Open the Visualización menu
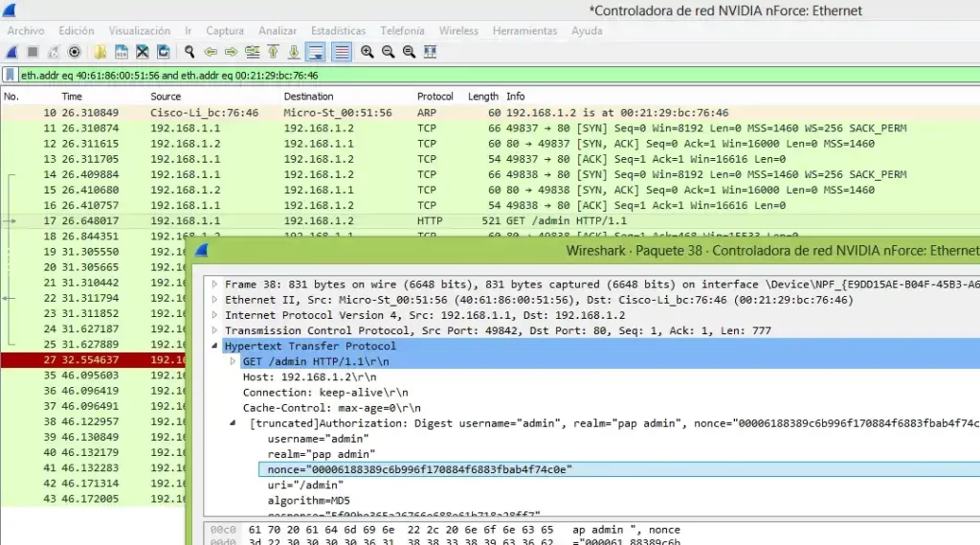980x545 pixels. click(140, 31)
